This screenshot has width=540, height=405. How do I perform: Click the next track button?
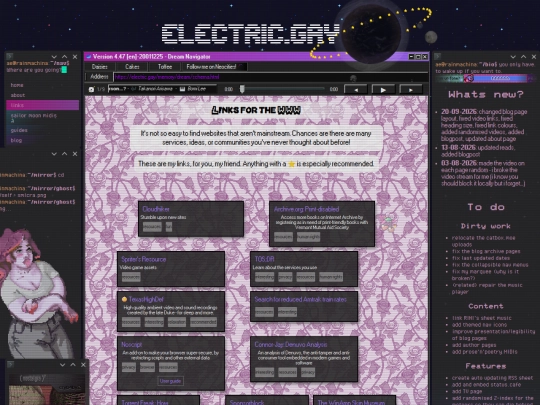coord(411,90)
